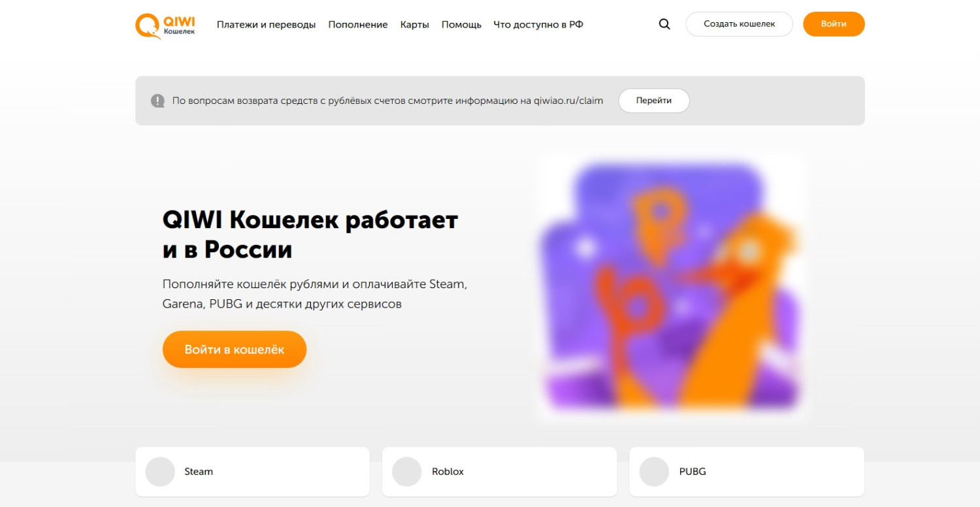This screenshot has height=507, width=980.
Task: Go to the Помощь section
Action: click(x=461, y=24)
